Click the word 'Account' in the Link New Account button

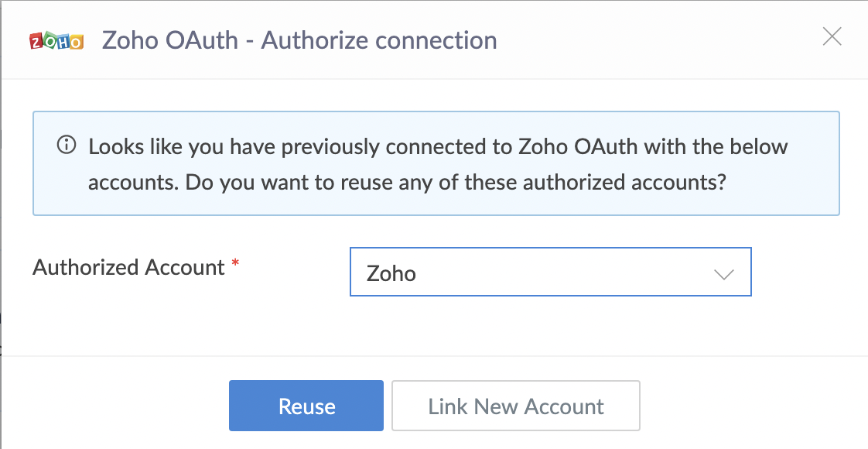pyautogui.click(x=564, y=406)
